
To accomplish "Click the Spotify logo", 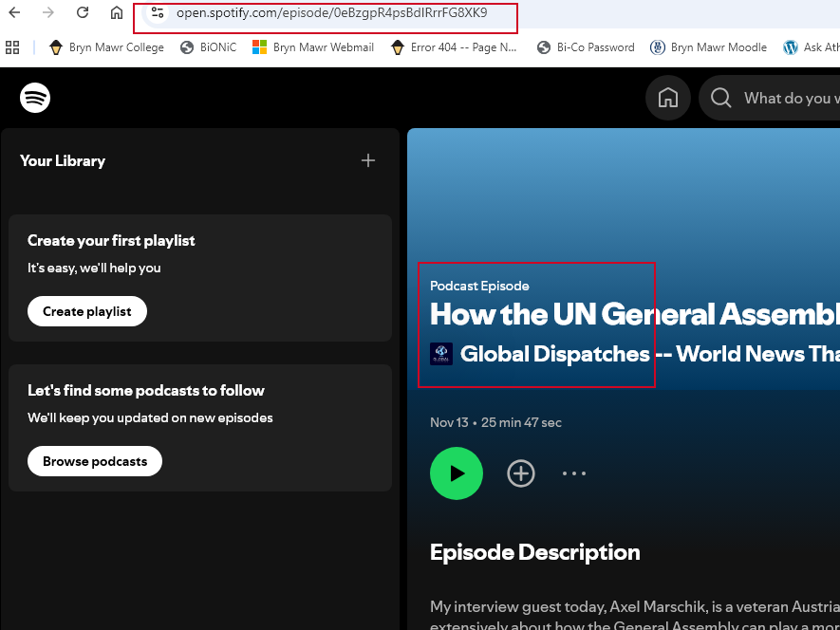I will click(x=35, y=98).
